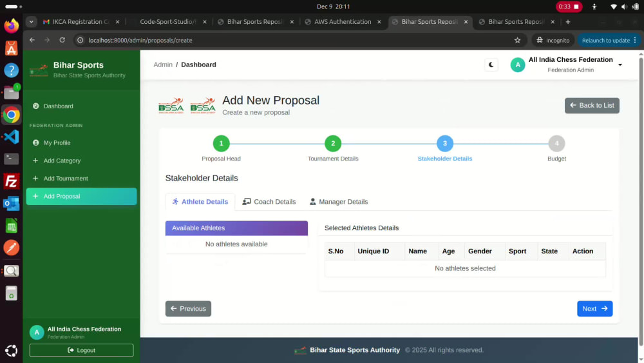Go back in browser history

32,40
